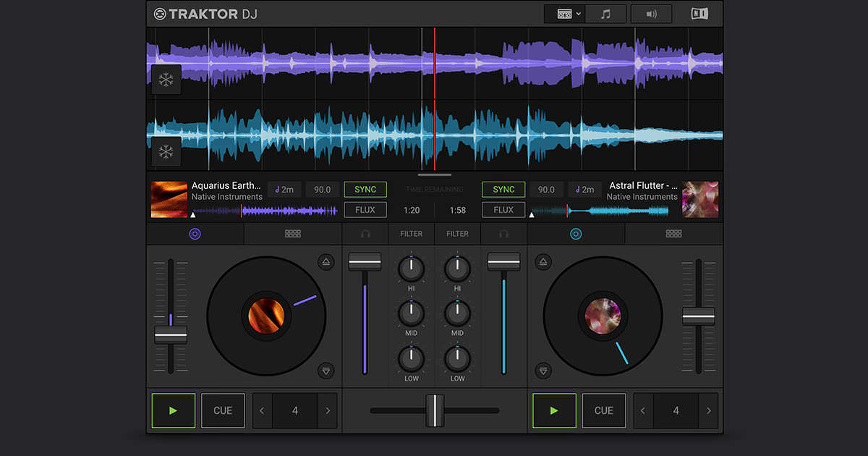Click the left deck tempo fader handle
The width and height of the screenshot is (868, 456).
(171, 335)
